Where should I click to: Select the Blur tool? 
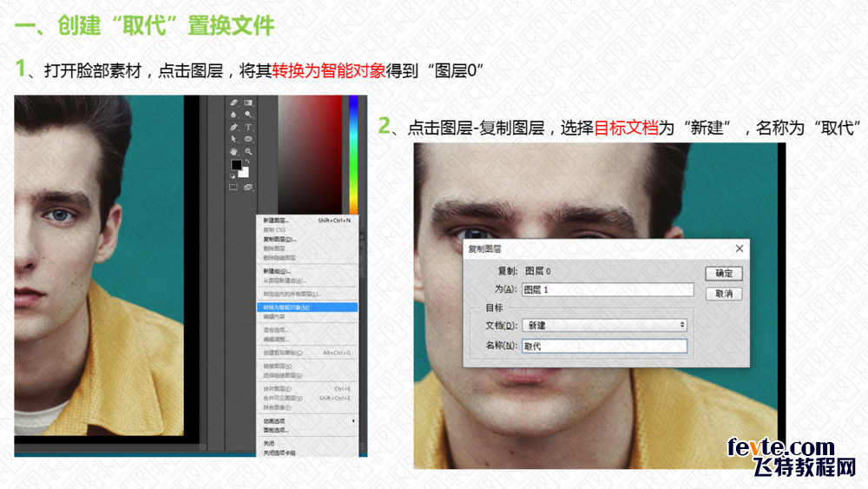click(233, 115)
